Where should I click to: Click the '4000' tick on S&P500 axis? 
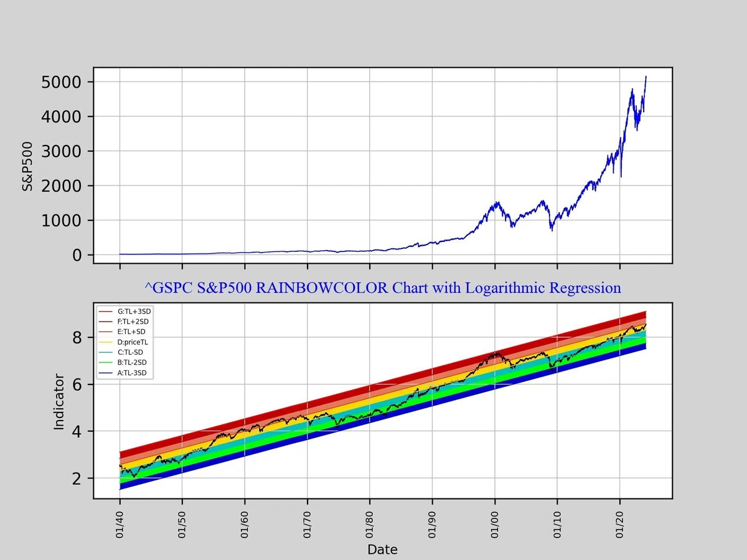(62, 116)
